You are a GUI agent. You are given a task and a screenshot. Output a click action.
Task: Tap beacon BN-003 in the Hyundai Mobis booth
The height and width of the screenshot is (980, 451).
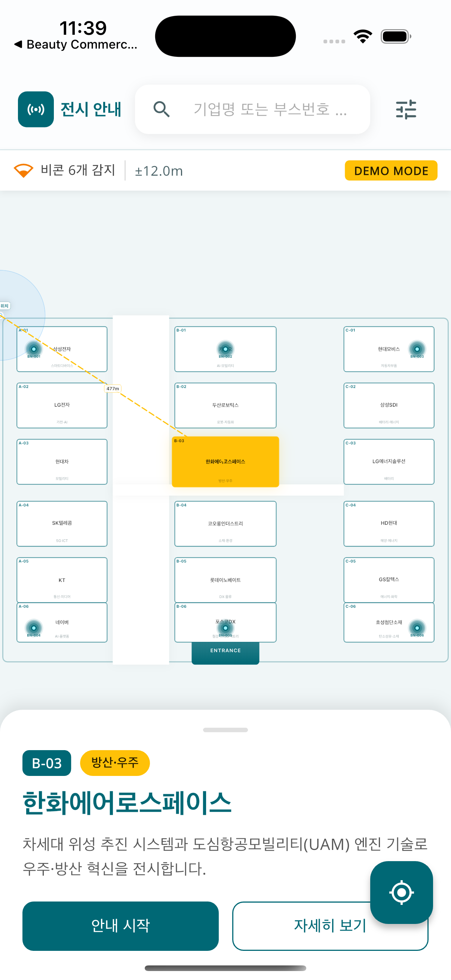click(x=417, y=349)
